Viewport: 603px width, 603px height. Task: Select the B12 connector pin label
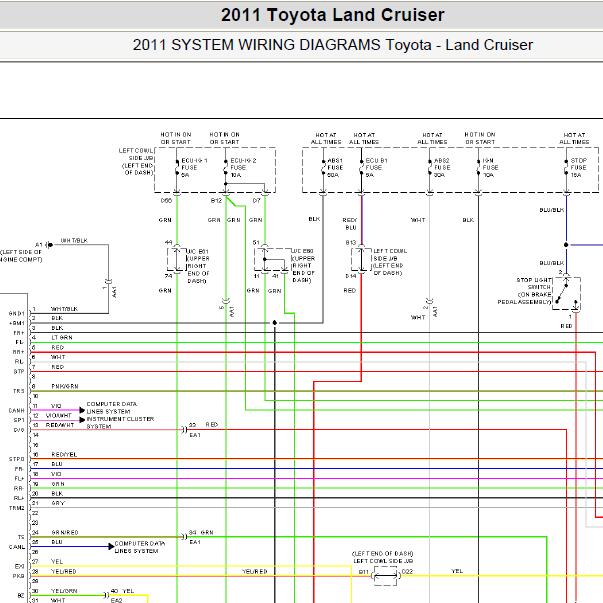coord(216,200)
